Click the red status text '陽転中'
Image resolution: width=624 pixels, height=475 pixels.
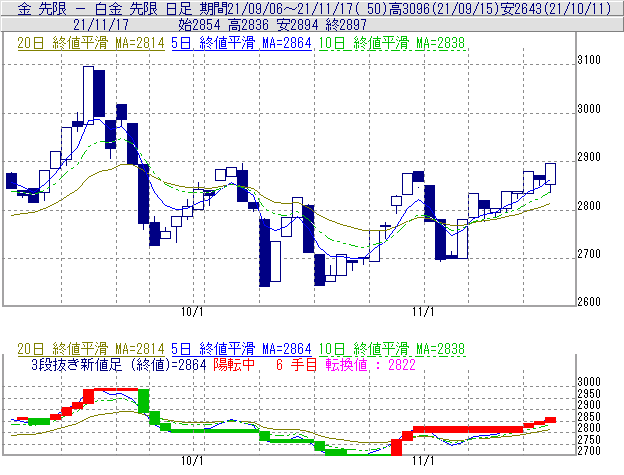click(234, 364)
